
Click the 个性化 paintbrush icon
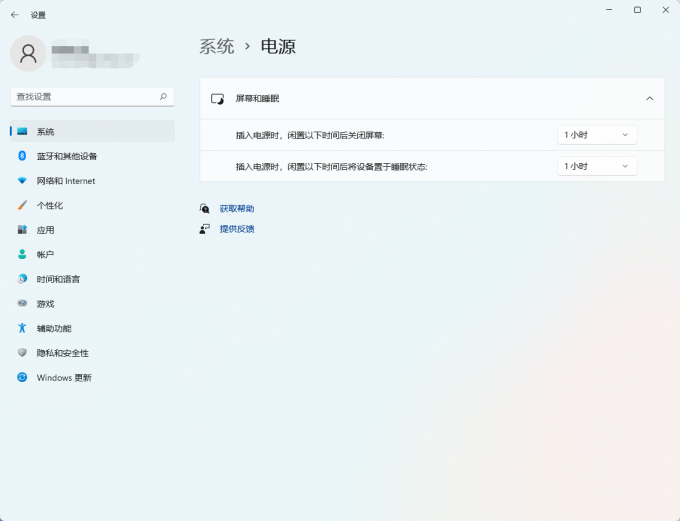coord(22,205)
